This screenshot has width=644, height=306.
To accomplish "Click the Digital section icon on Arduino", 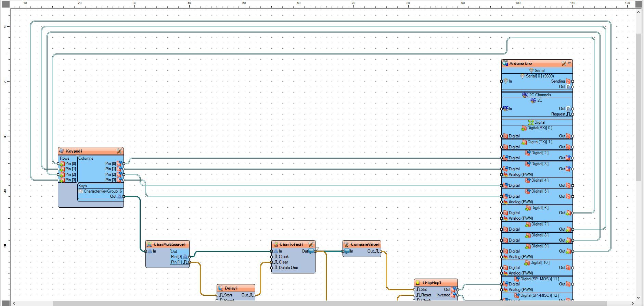I will pyautogui.click(x=531, y=122).
